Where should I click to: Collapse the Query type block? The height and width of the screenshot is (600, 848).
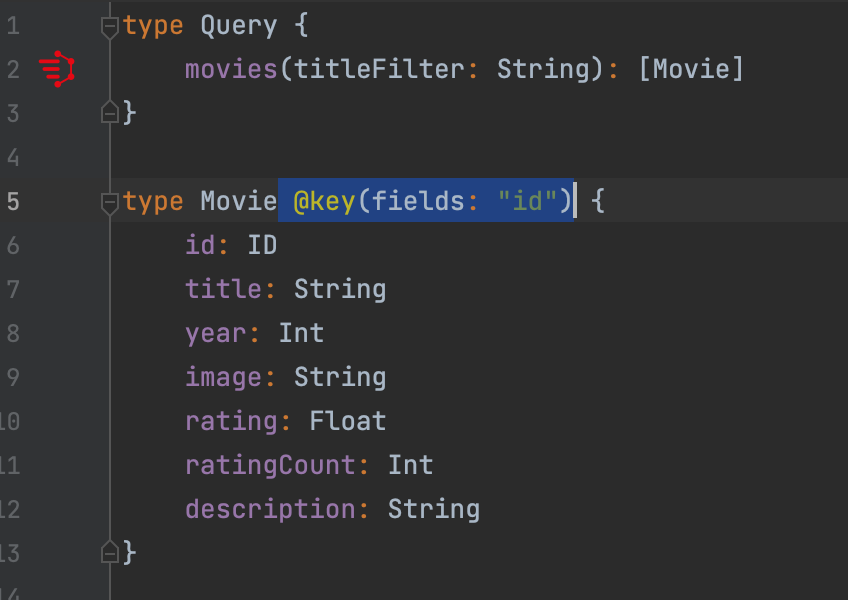[x=110, y=27]
